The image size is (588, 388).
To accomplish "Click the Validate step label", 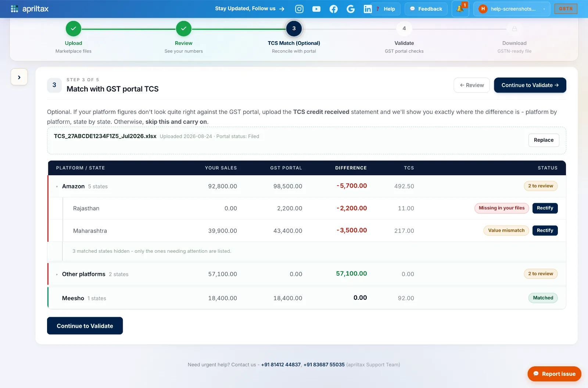I will (x=404, y=43).
